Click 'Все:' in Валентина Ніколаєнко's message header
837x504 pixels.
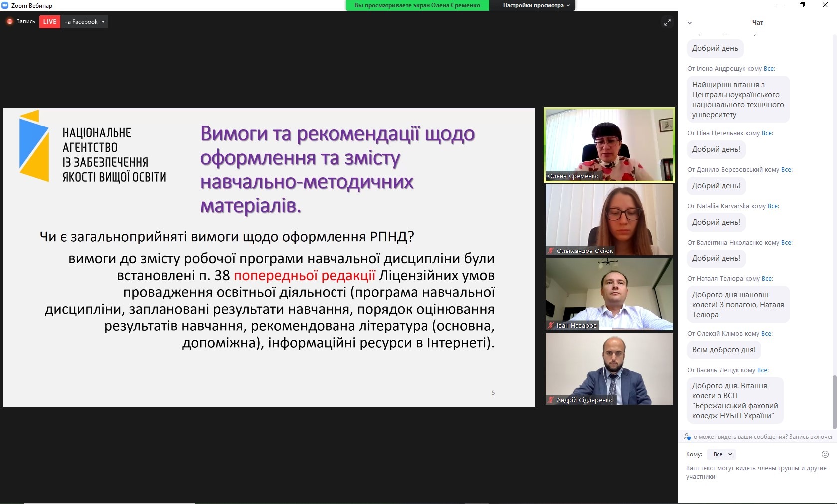(787, 243)
